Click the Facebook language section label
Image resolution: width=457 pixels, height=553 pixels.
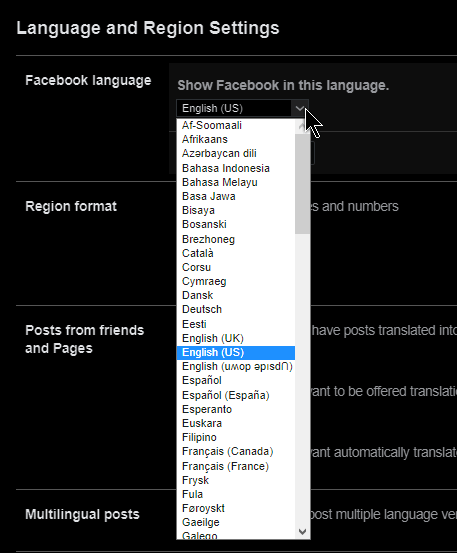88,80
